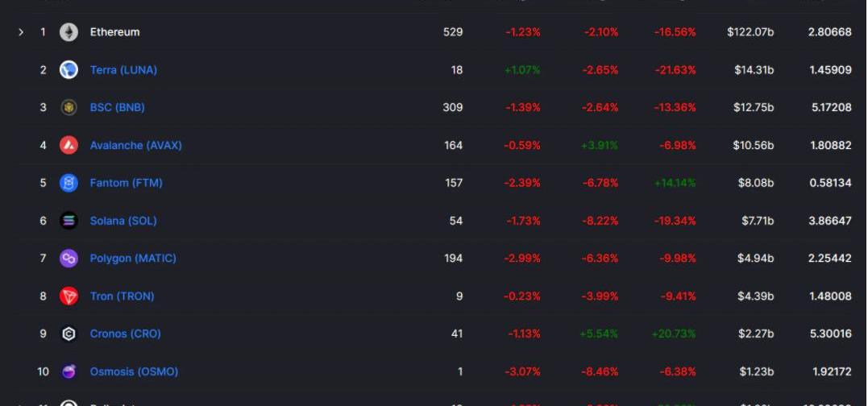Click the Cronos logo icon
The image size is (868, 406).
(69, 333)
